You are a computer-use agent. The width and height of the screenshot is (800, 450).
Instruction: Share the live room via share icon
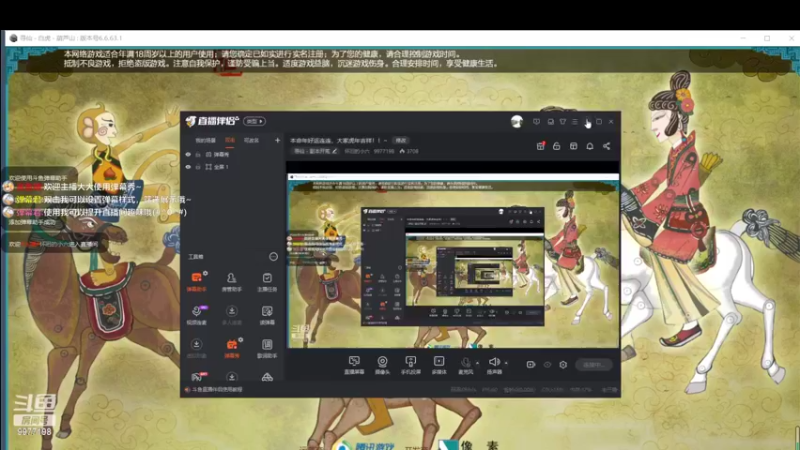tap(607, 146)
